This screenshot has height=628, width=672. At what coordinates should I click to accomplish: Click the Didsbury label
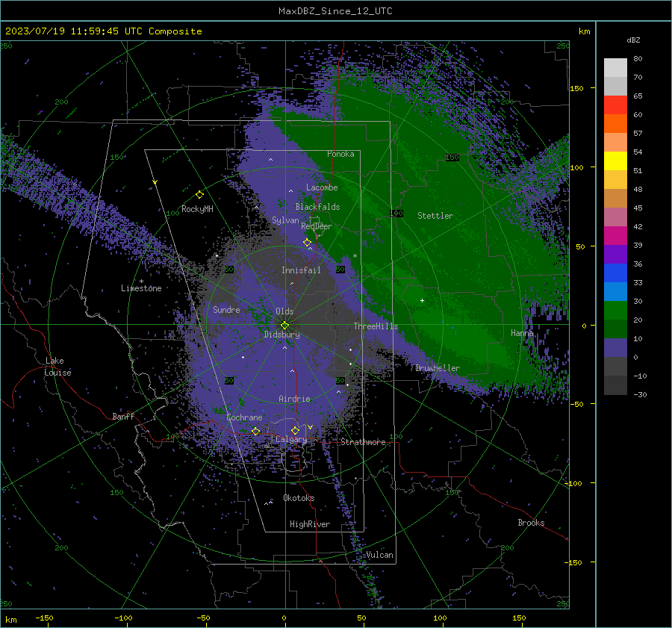[x=281, y=335]
